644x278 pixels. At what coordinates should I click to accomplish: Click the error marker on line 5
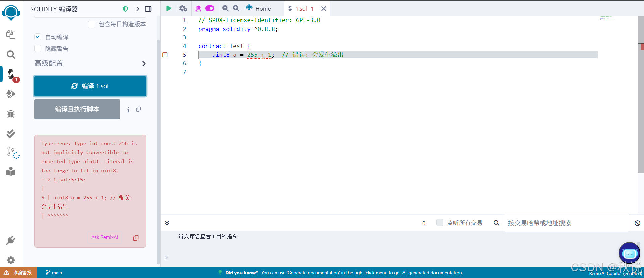165,55
